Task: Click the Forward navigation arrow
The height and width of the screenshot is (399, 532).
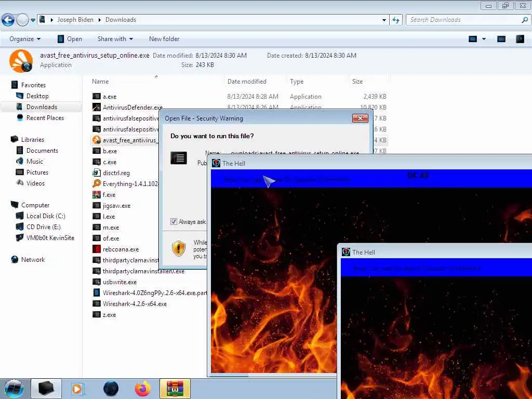Action: pyautogui.click(x=22, y=20)
